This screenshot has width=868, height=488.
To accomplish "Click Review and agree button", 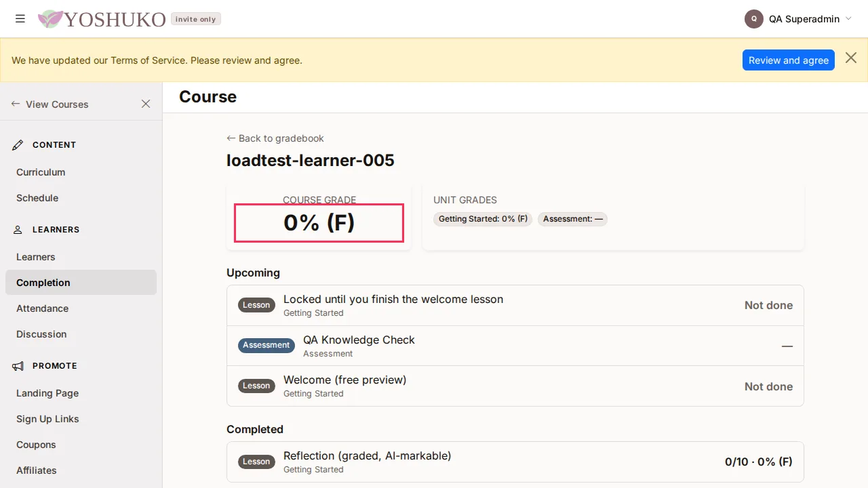I will (x=789, y=60).
